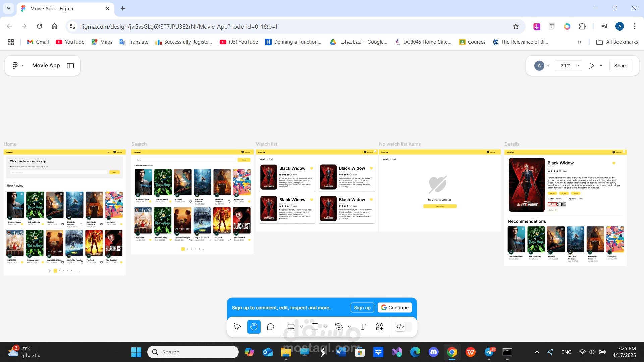Select the Pen tool
This screenshot has width=644, height=362.
pos(339,327)
